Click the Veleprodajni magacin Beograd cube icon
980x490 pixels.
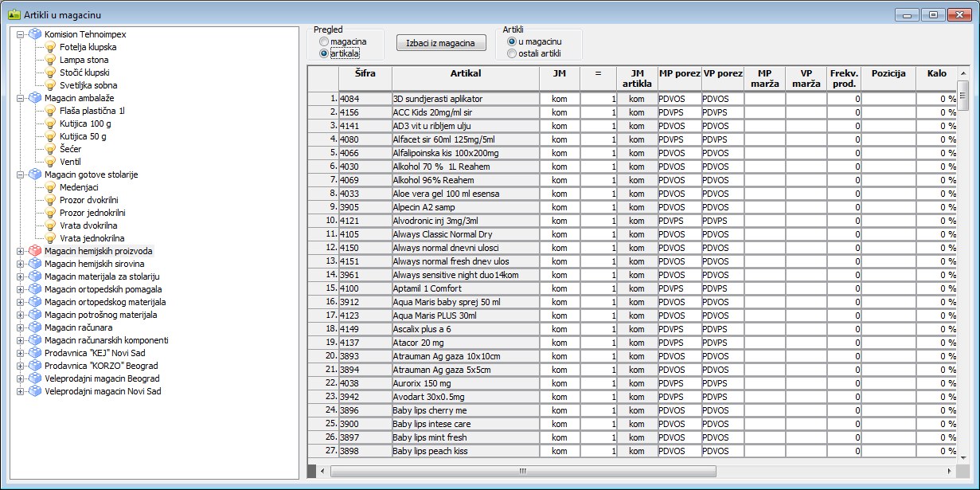point(35,378)
